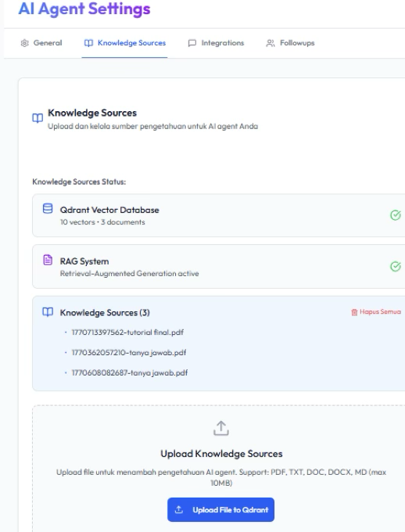405x532 pixels.
Task: Click the red trash icon
Action: point(354,312)
